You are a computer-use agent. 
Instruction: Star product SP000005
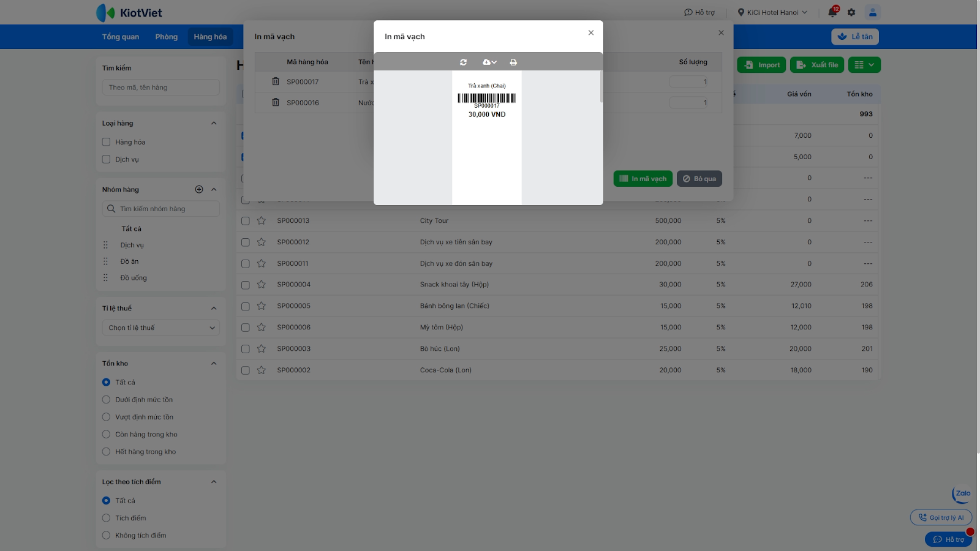pyautogui.click(x=262, y=305)
